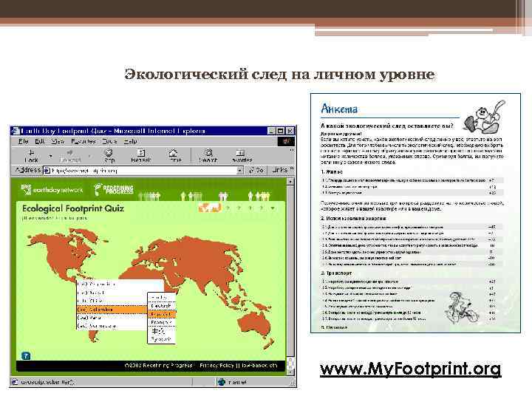
Task: Click the slide title 'Экологический след на личном уровне'
Action: 279,75
